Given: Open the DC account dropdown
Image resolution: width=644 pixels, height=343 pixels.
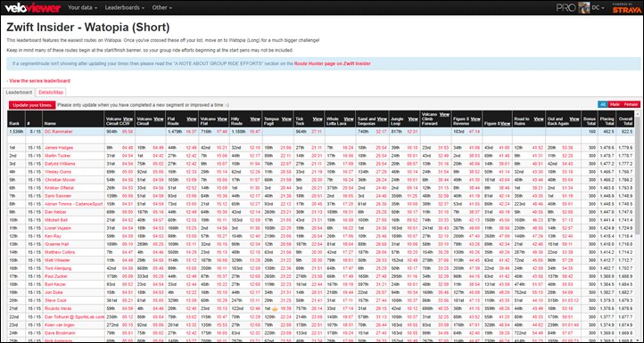Looking at the screenshot, I should (x=598, y=7).
